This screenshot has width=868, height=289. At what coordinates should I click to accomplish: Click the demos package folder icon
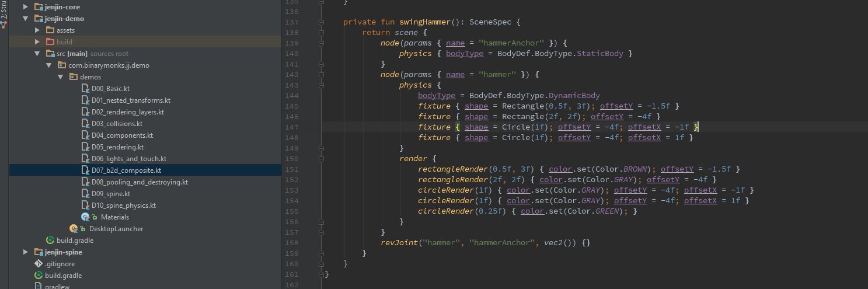pyautogui.click(x=74, y=77)
